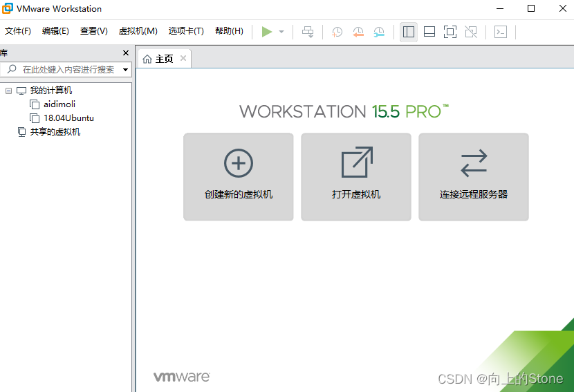Image resolution: width=574 pixels, height=392 pixels.
Task: Click the 18.04Ubuntu VM icon
Action: (35, 118)
